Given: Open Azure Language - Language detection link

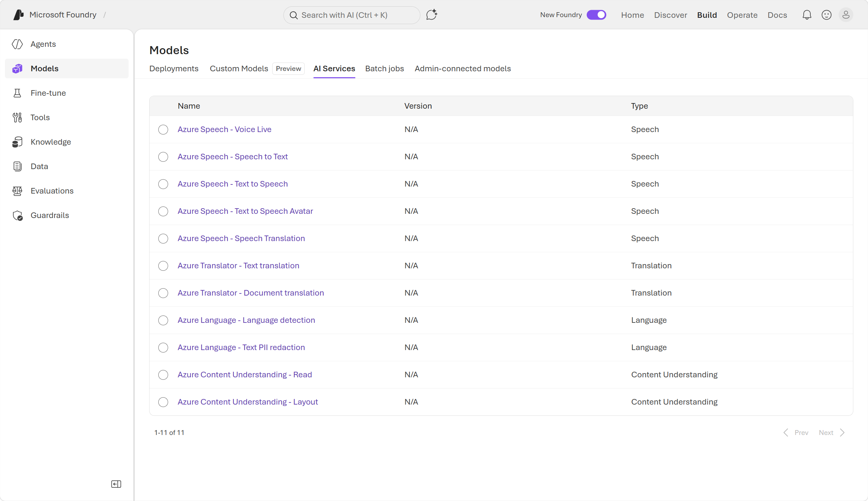Looking at the screenshot, I should [246, 320].
